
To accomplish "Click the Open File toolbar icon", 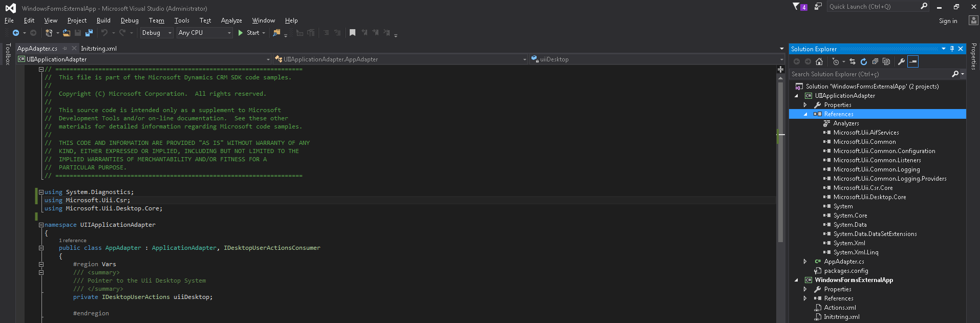I will [x=67, y=33].
